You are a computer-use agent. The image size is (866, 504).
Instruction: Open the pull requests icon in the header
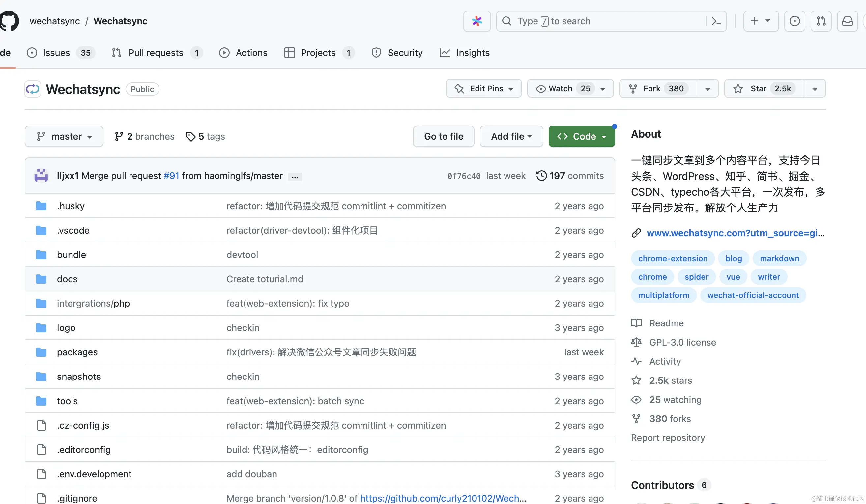click(821, 21)
